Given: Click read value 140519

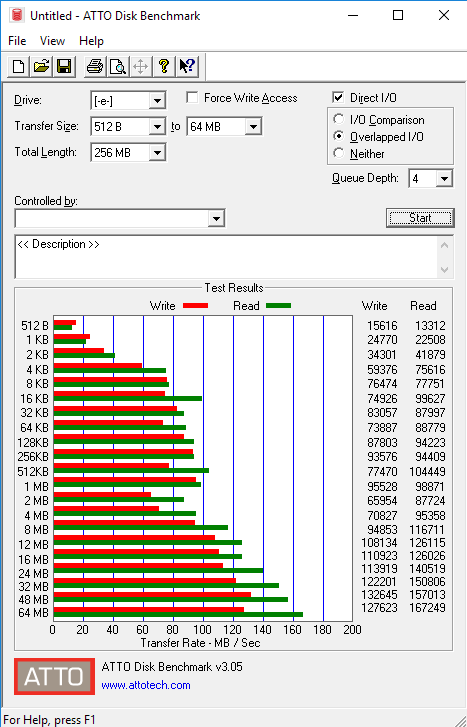Looking at the screenshot, I should pyautogui.click(x=427, y=568).
